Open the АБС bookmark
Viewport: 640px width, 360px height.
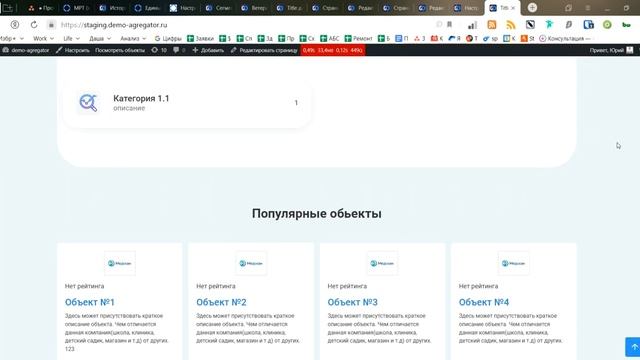point(330,38)
